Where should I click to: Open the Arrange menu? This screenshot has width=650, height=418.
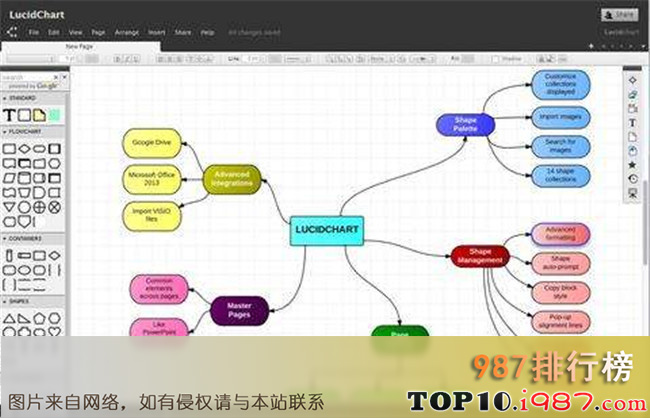pyautogui.click(x=127, y=32)
